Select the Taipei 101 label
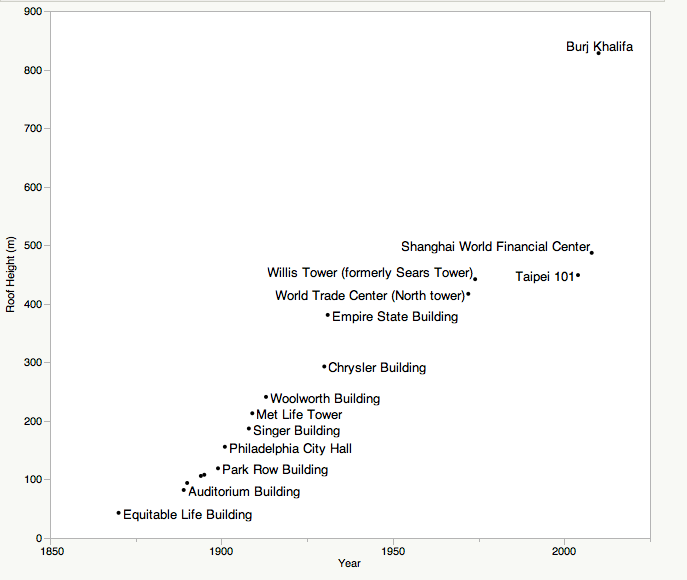Viewport: 687px width, 580px height. tap(545, 277)
